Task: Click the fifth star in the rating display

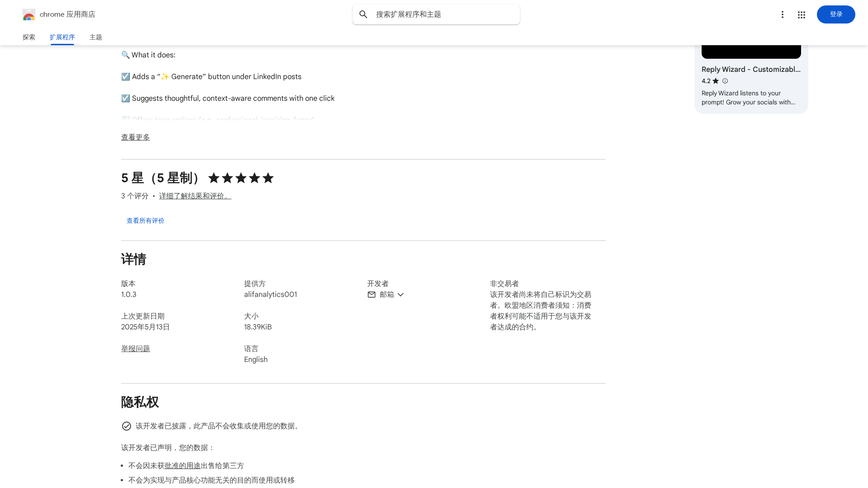Action: click(x=267, y=178)
